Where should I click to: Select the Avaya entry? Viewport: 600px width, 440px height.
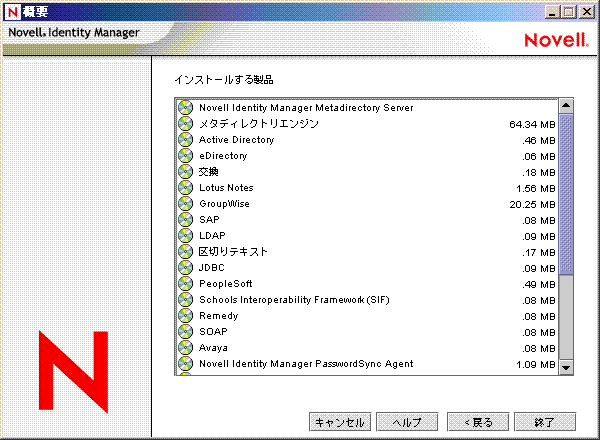tap(367, 348)
